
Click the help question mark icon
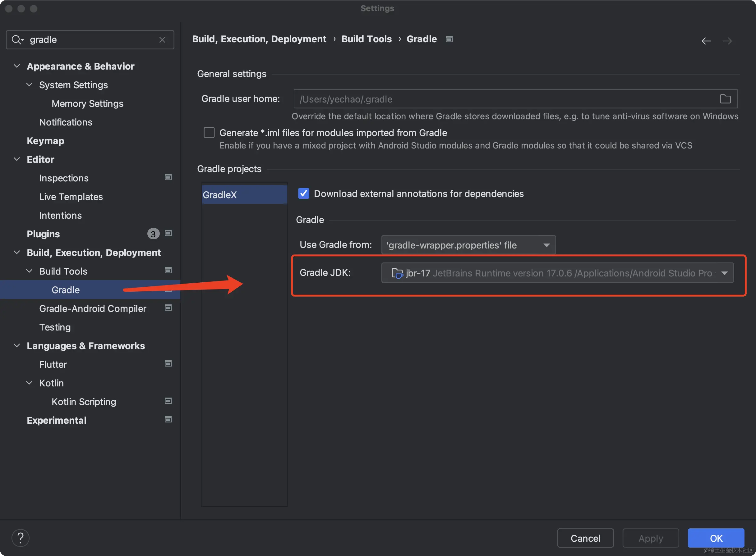(x=20, y=538)
